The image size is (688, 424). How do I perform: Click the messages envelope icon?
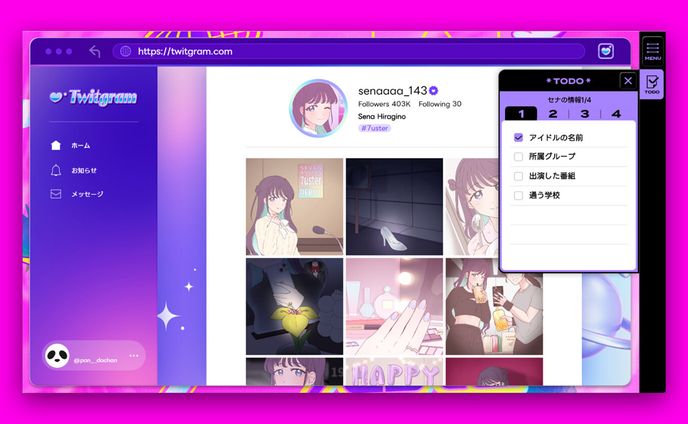click(56, 194)
